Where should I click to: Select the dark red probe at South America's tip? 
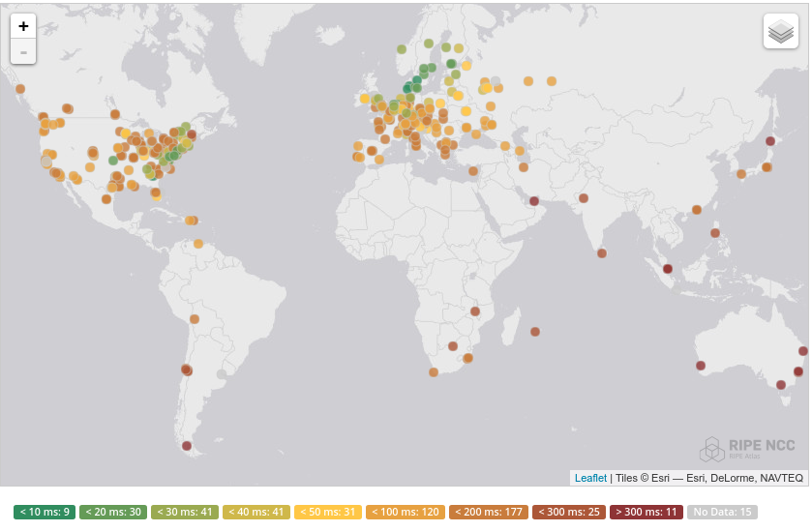click(187, 446)
